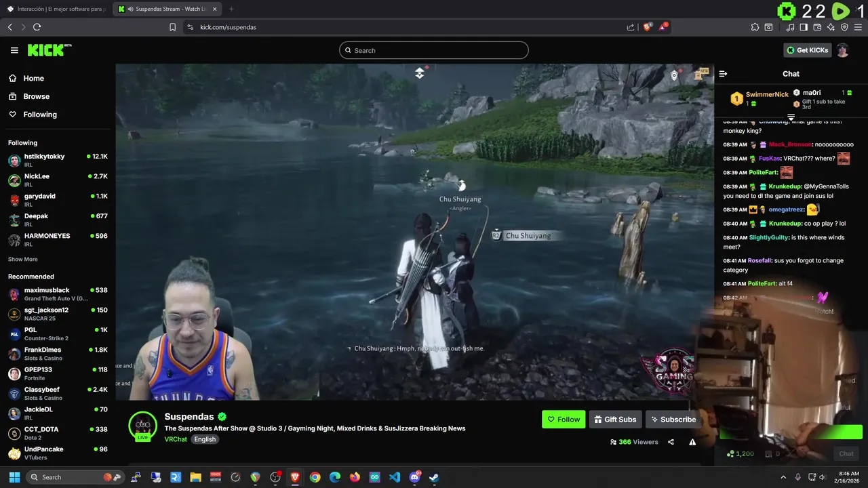This screenshot has height=488, width=868.
Task: Click Suspendas streamer avatar with LIVE badge
Action: 142,426
